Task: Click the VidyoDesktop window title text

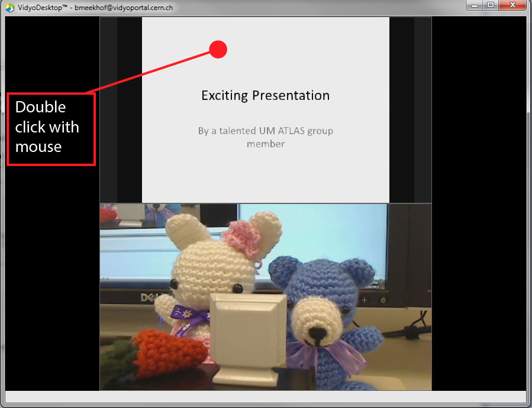Action: point(95,8)
